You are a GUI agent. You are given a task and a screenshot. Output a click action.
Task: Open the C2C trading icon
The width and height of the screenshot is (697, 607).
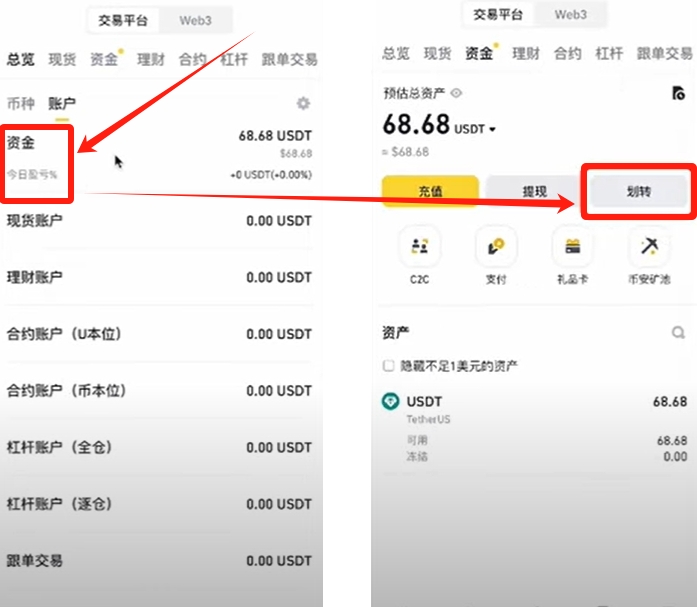(420, 246)
